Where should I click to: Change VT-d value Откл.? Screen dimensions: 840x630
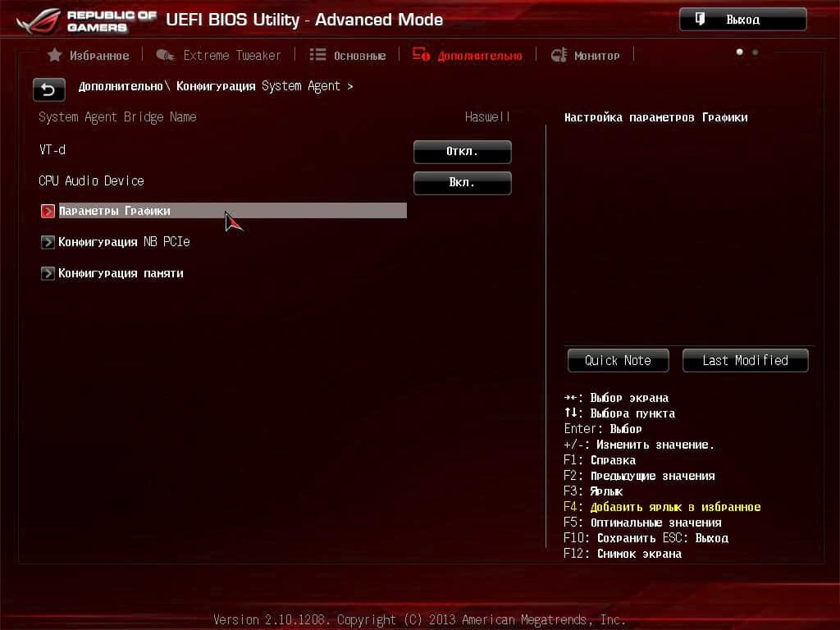[x=463, y=152]
